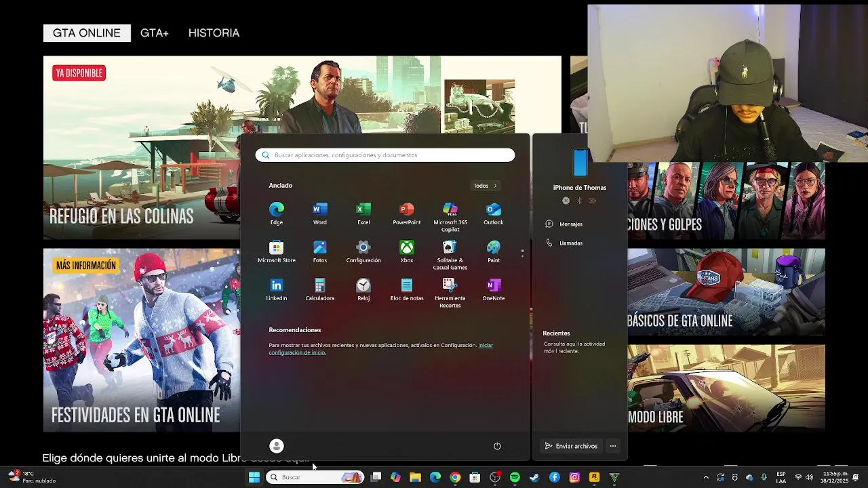Expand all apps with Todos button
Image resolution: width=868 pixels, height=488 pixels.
(x=485, y=186)
